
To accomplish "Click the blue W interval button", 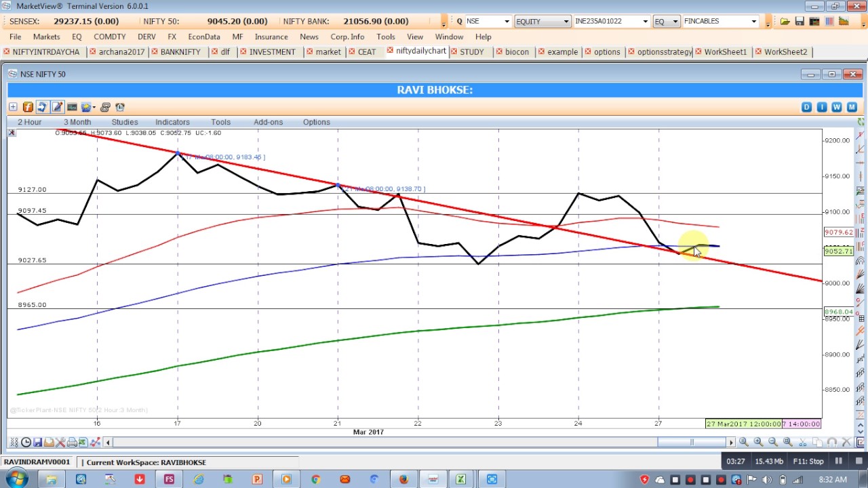I will tap(837, 107).
